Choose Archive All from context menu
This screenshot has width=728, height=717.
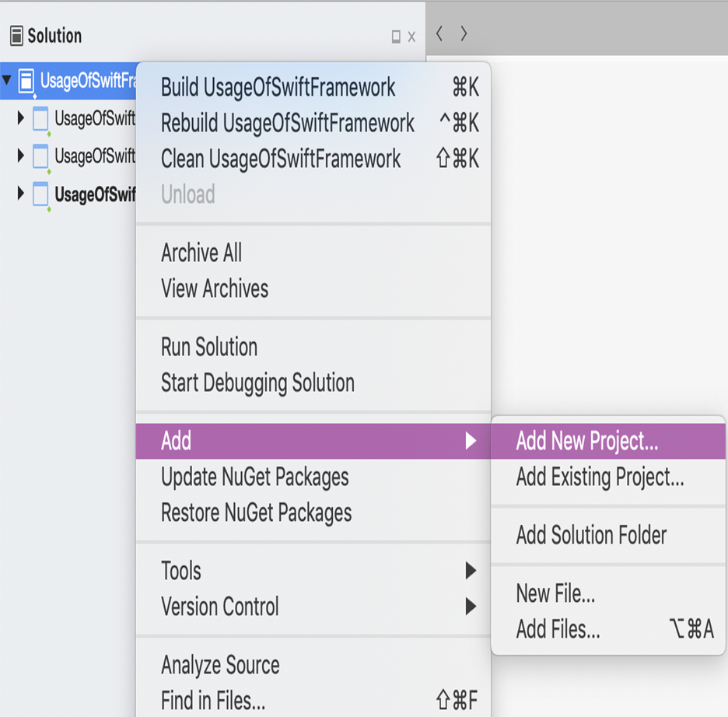tap(313, 253)
